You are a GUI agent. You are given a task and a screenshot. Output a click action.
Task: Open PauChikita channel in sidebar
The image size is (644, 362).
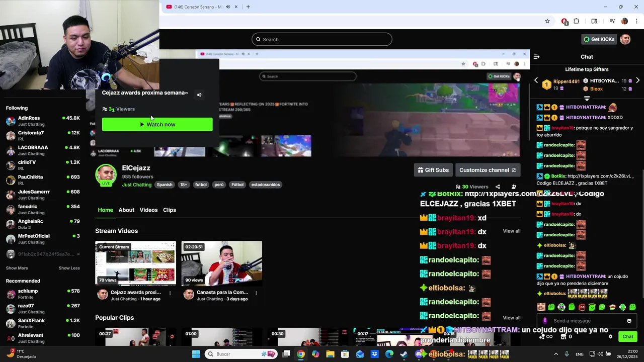click(43, 180)
